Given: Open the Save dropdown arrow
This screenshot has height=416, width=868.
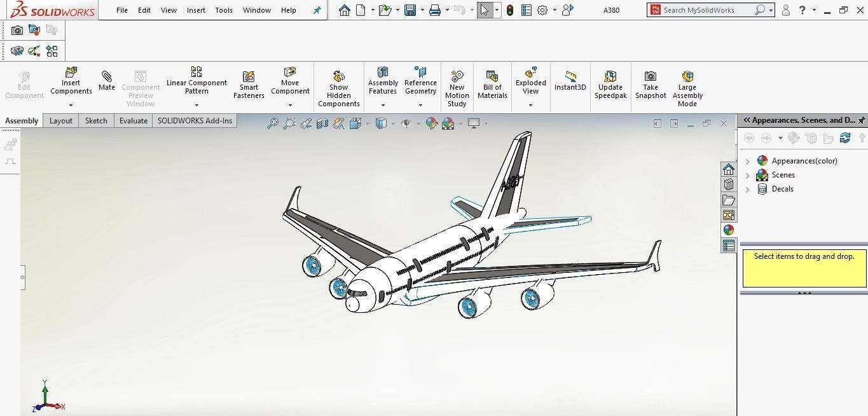Looking at the screenshot, I should (x=422, y=10).
